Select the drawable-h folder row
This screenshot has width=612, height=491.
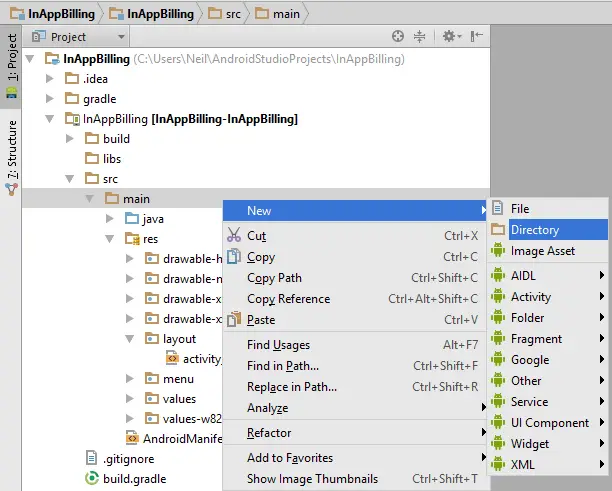point(183,258)
